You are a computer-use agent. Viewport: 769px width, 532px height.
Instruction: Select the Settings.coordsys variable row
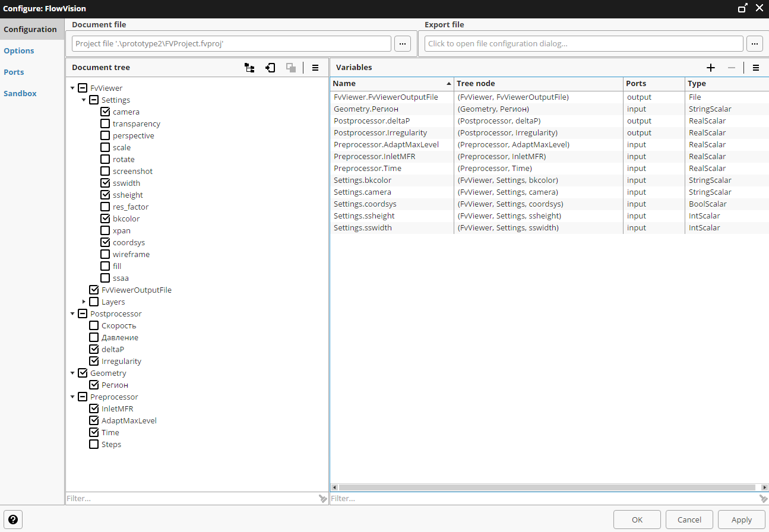(x=549, y=204)
